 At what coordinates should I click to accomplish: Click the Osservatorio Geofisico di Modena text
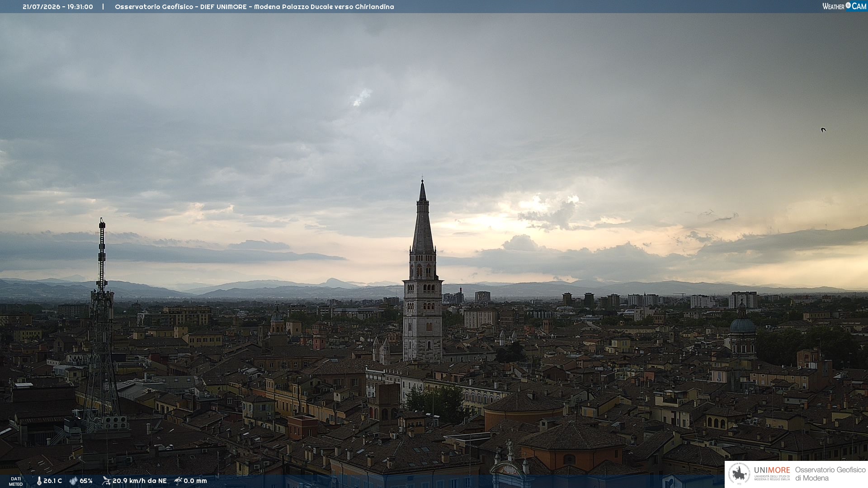830,474
